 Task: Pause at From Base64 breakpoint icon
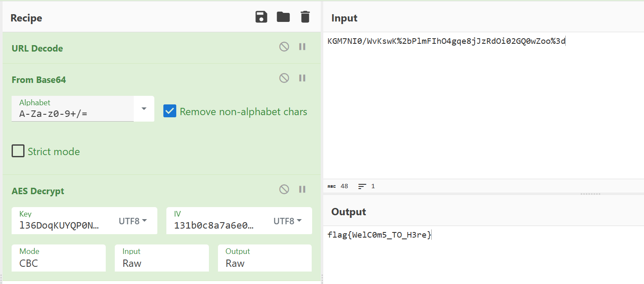302,78
